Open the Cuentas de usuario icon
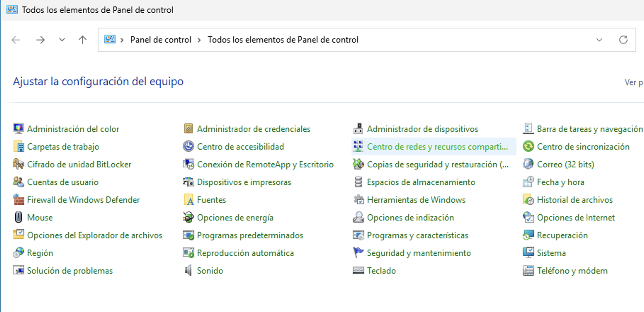The image size is (644, 312). pyautogui.click(x=18, y=182)
